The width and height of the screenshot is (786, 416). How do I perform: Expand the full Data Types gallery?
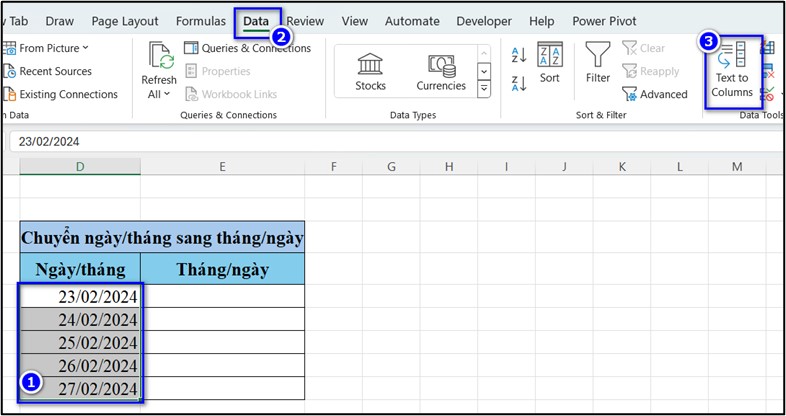[x=484, y=90]
